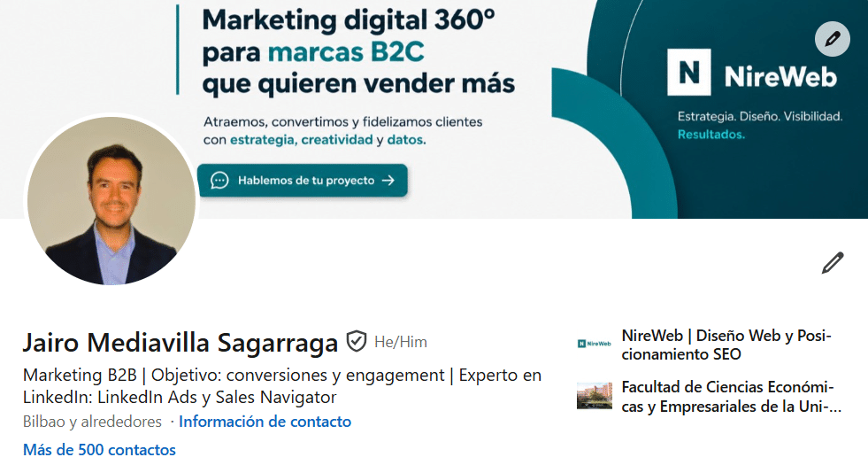Click Atraemos, convertimos y fidelizamos text

[x=342, y=122]
